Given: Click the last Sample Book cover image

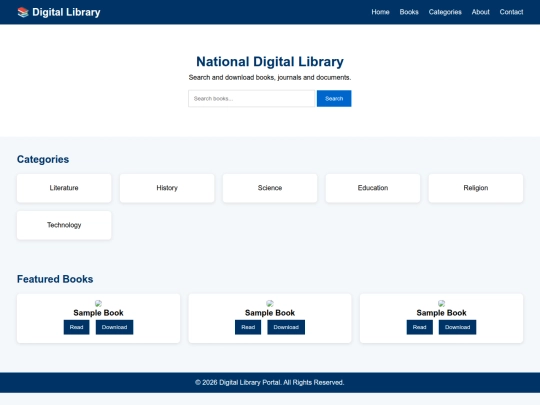Looking at the screenshot, I should (442, 303).
